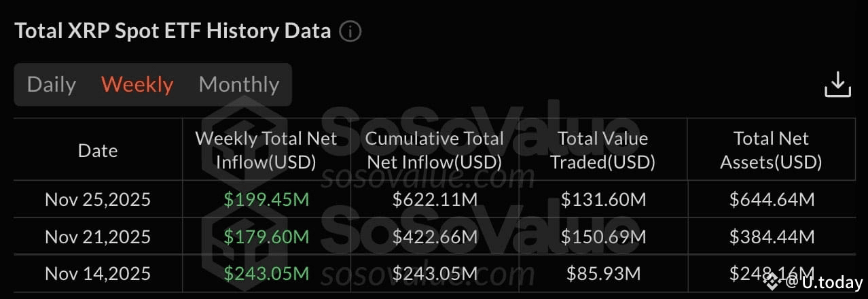Viewport: 868px width, 299px height.
Task: Select the Nov 21,2025 row date
Action: [x=98, y=236]
